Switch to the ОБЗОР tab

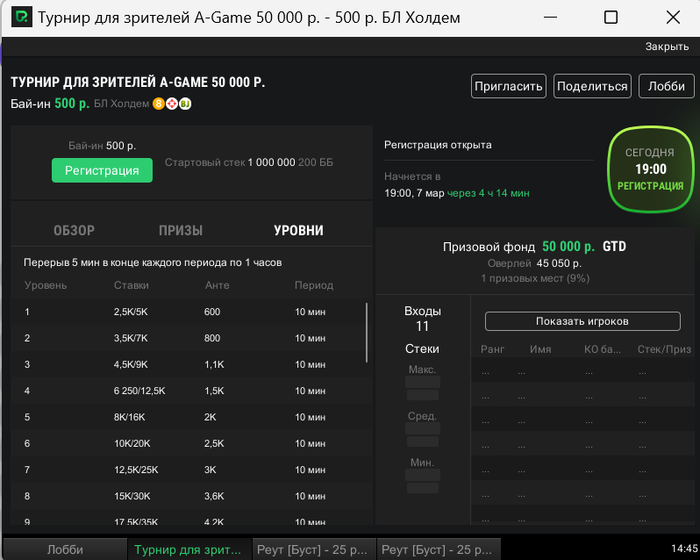point(74,230)
